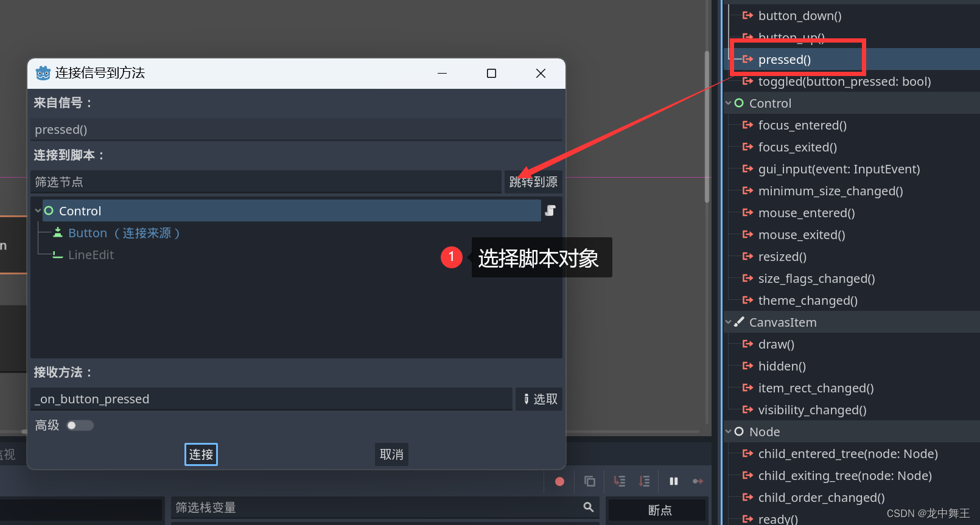The width and height of the screenshot is (980, 525).
Task: Minimize the 连接信号到方法 dialog
Action: (x=443, y=74)
